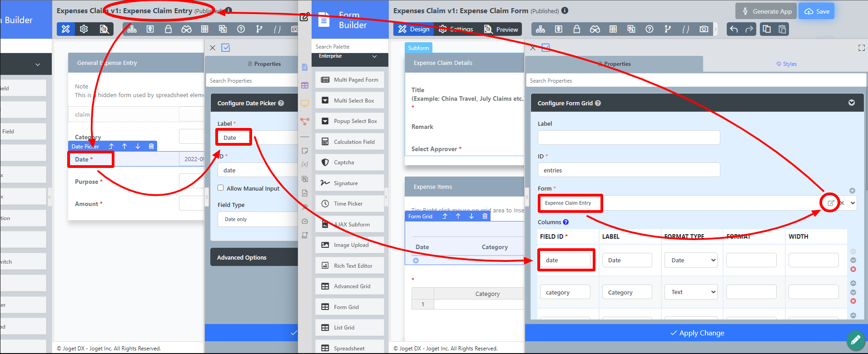Click the ID field containing entries

tap(629, 170)
